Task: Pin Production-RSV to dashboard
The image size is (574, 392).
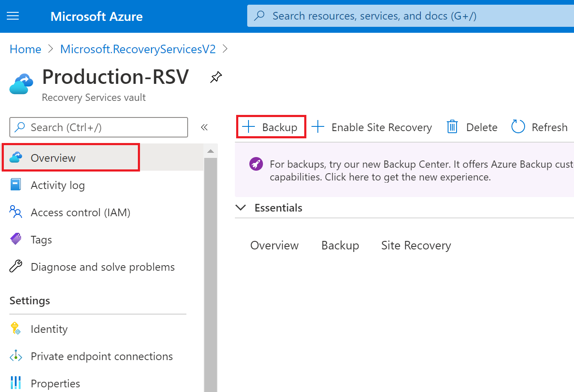Action: (x=216, y=77)
